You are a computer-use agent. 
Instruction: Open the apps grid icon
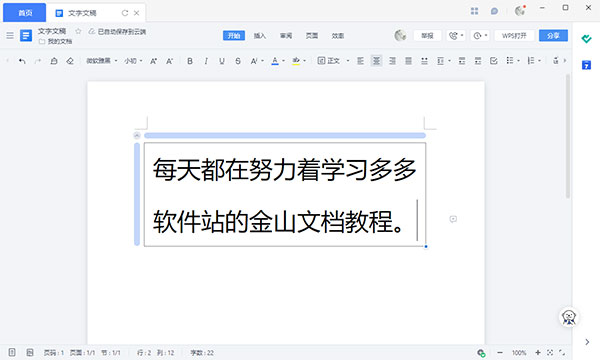point(474,11)
